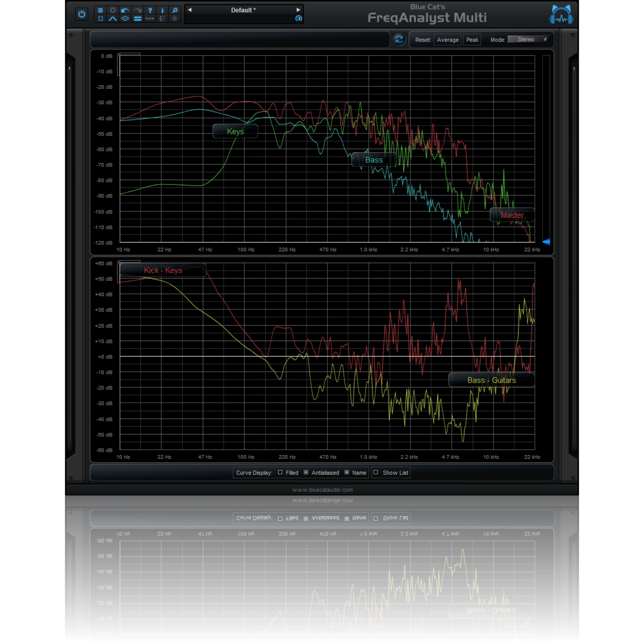Redo with the forward arrow icon

[137, 10]
